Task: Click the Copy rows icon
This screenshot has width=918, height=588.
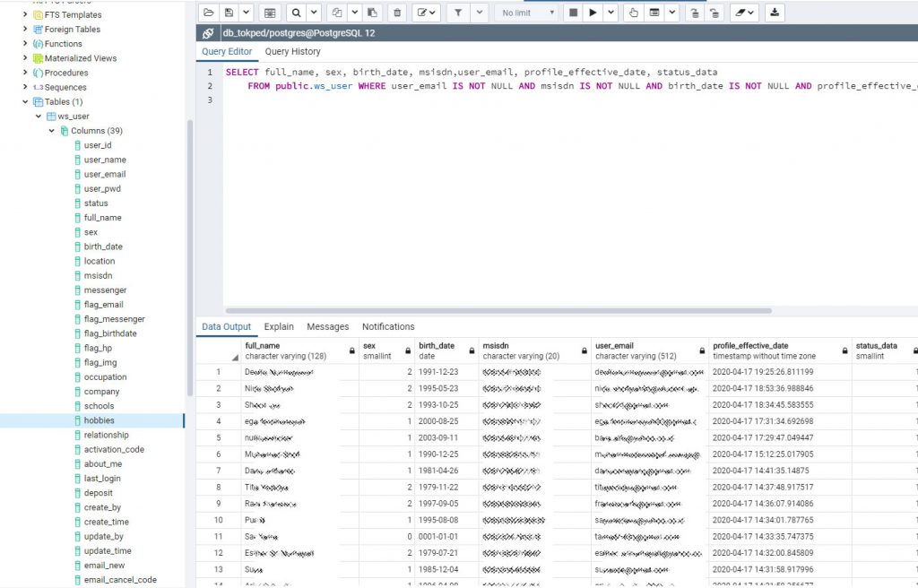Action: pyautogui.click(x=337, y=13)
